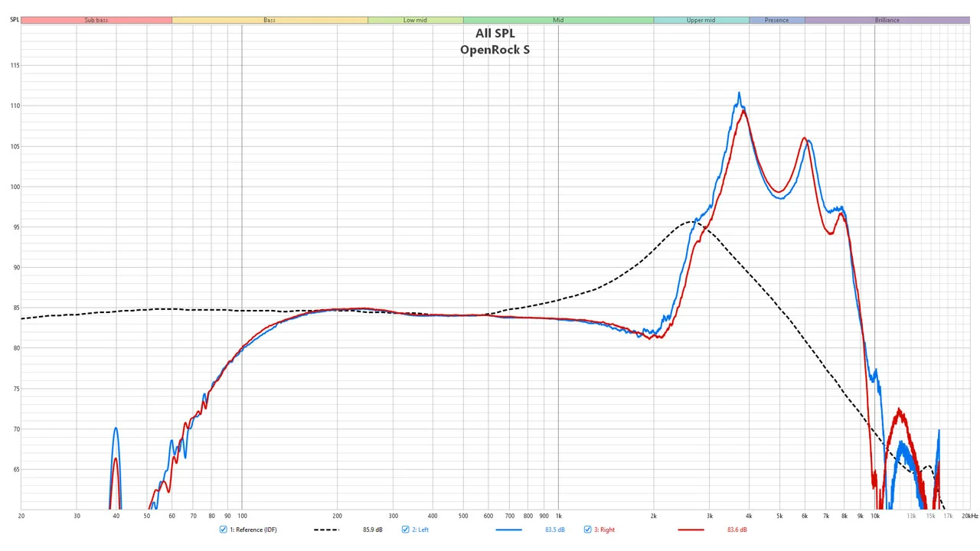Click the 2k frequency axis label

click(654, 517)
